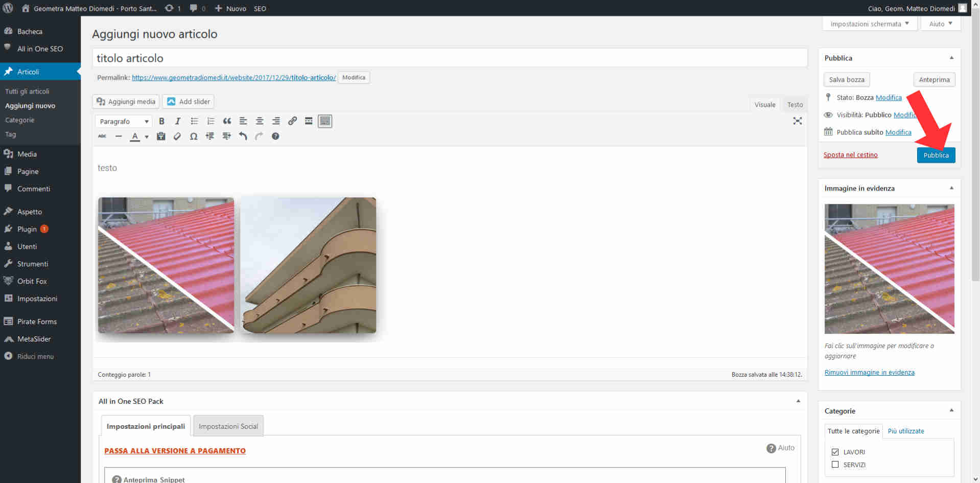980x483 pixels.
Task: Click PASSA ALLA VERSIONE A PAGAMENTO link
Action: click(175, 451)
